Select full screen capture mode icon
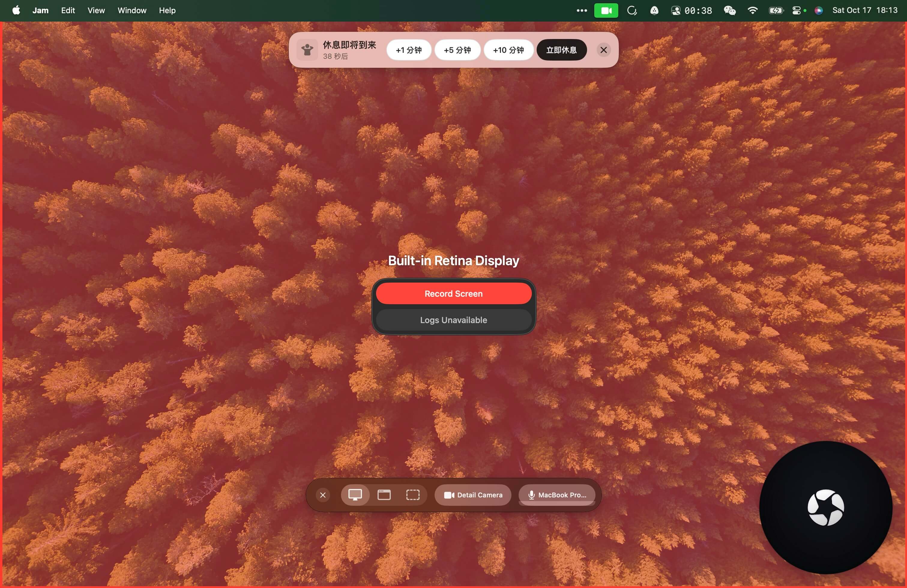The image size is (907, 588). (x=355, y=495)
